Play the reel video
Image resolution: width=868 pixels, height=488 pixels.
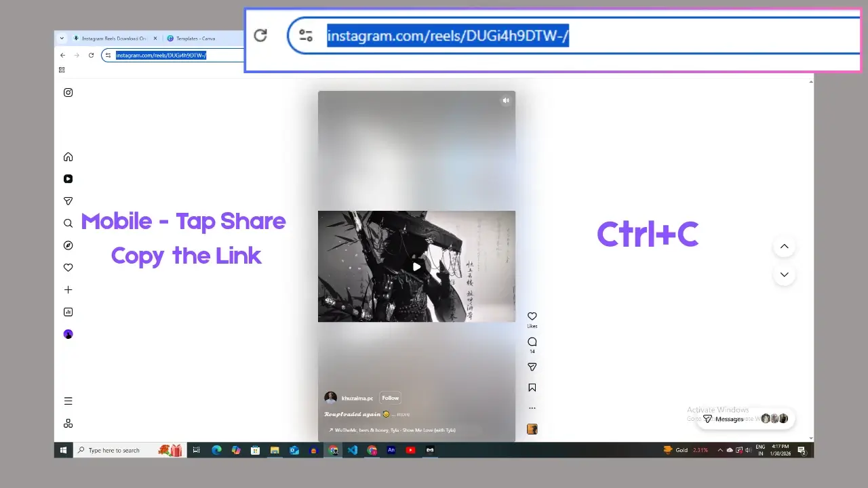[x=416, y=266]
